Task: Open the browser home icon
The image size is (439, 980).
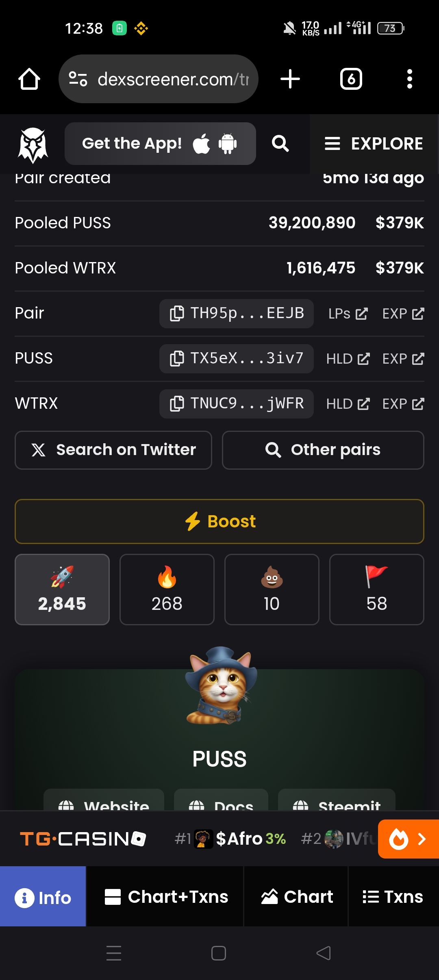Action: point(29,79)
